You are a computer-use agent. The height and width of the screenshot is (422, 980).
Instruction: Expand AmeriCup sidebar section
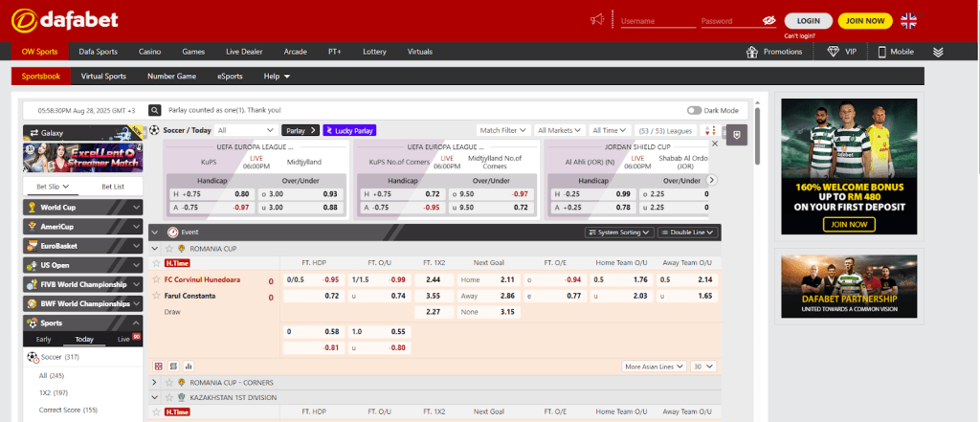[x=82, y=227]
